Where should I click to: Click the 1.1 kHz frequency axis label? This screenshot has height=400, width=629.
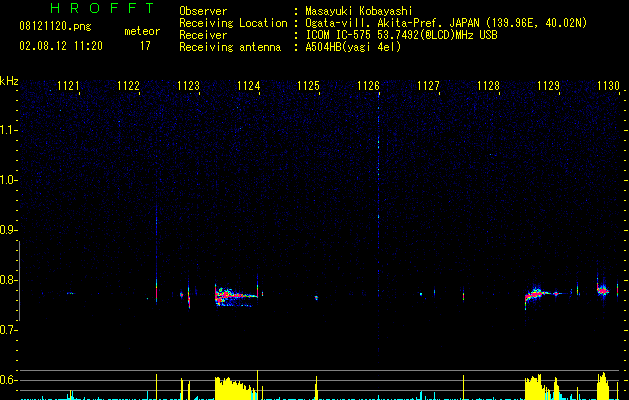tap(7, 130)
